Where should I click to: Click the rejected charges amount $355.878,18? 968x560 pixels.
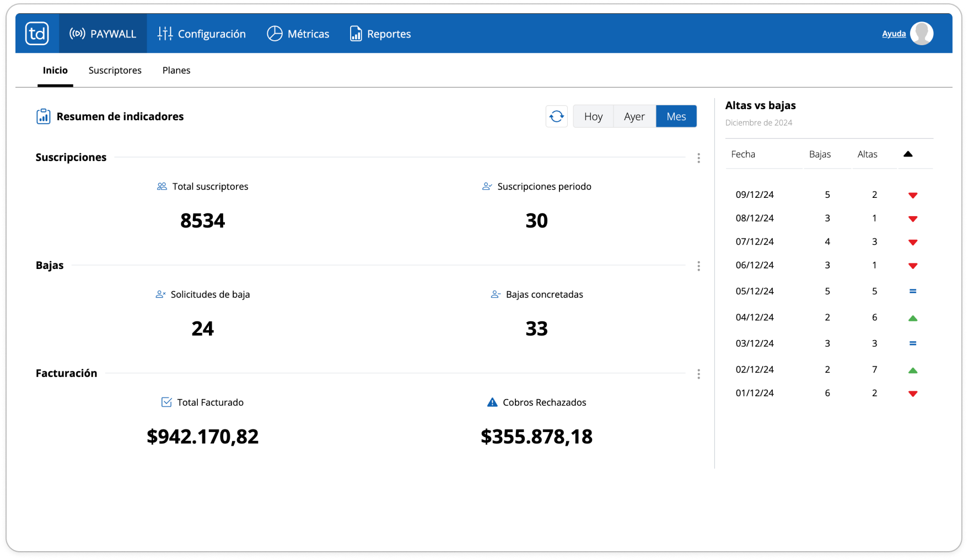(537, 437)
